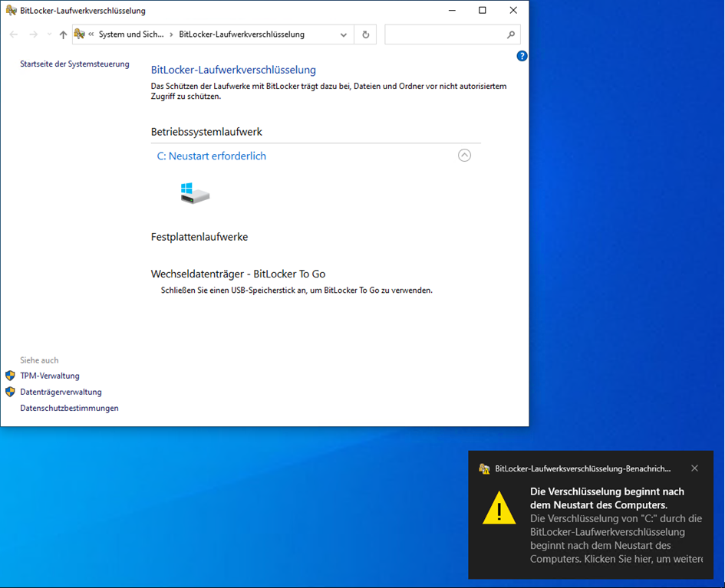Dismiss the BitLocker notification with X

click(694, 468)
